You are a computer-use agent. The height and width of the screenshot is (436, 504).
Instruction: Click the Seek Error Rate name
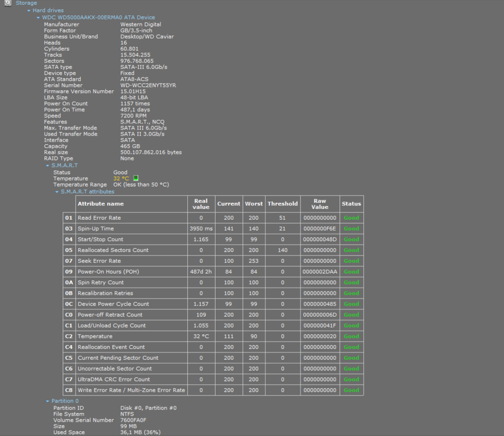99,261
